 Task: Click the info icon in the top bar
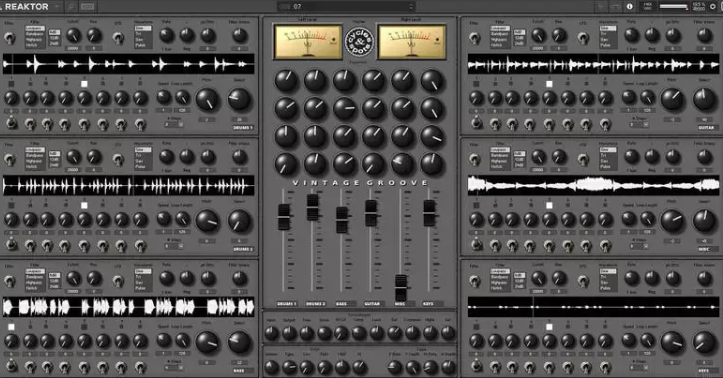point(629,6)
